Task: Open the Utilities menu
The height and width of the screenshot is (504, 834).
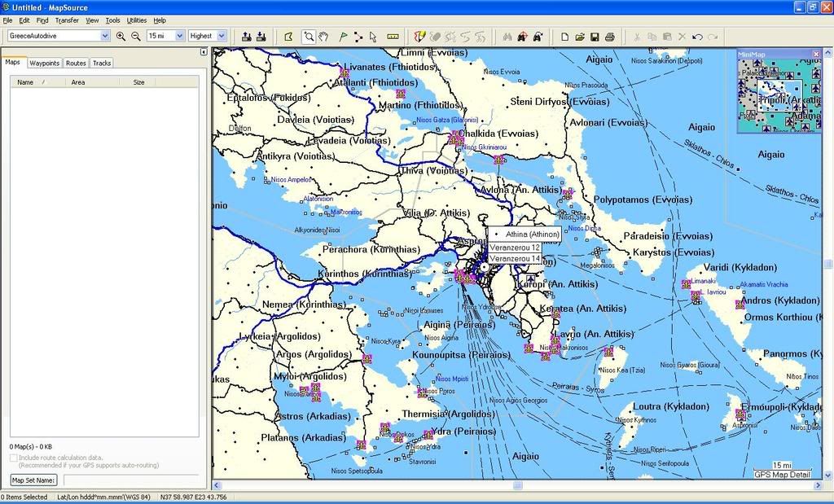Action: point(137,20)
